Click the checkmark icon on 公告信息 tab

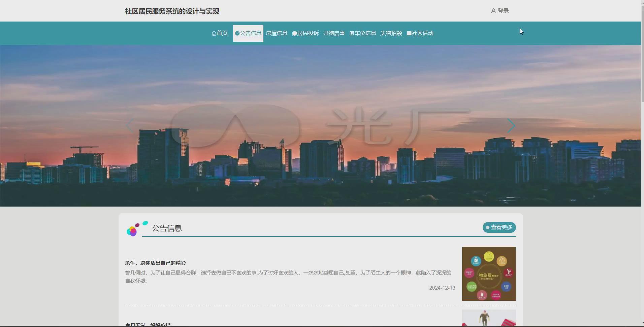point(238,33)
